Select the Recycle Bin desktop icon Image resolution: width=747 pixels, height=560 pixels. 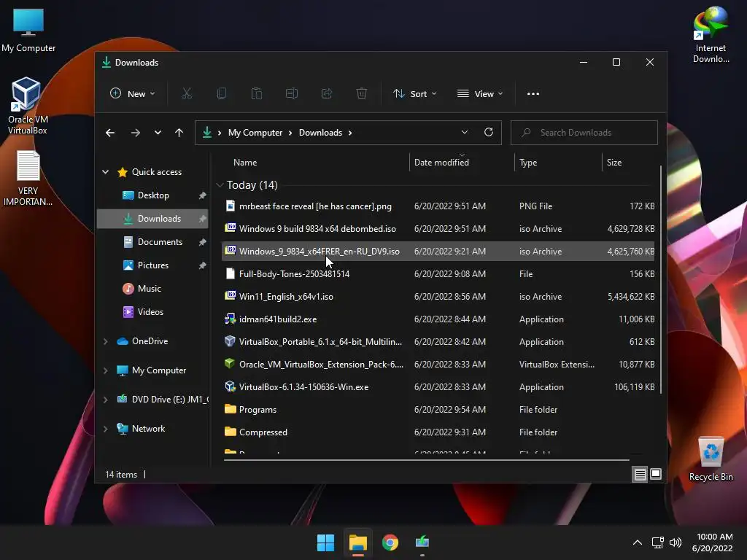711,459
